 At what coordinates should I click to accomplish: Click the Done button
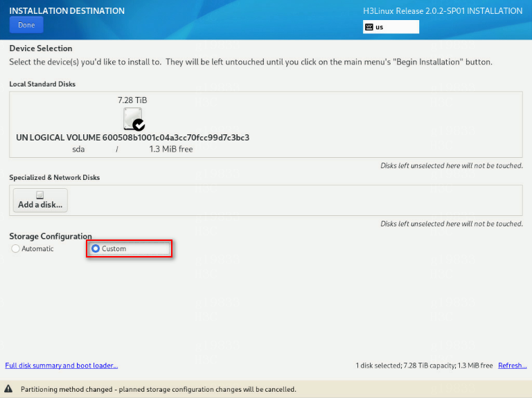pos(26,25)
